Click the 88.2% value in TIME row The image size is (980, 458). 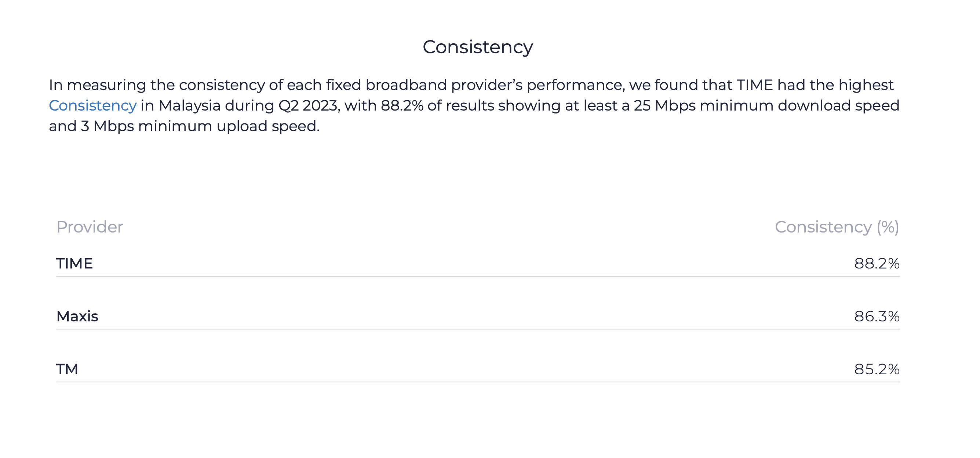point(877,263)
